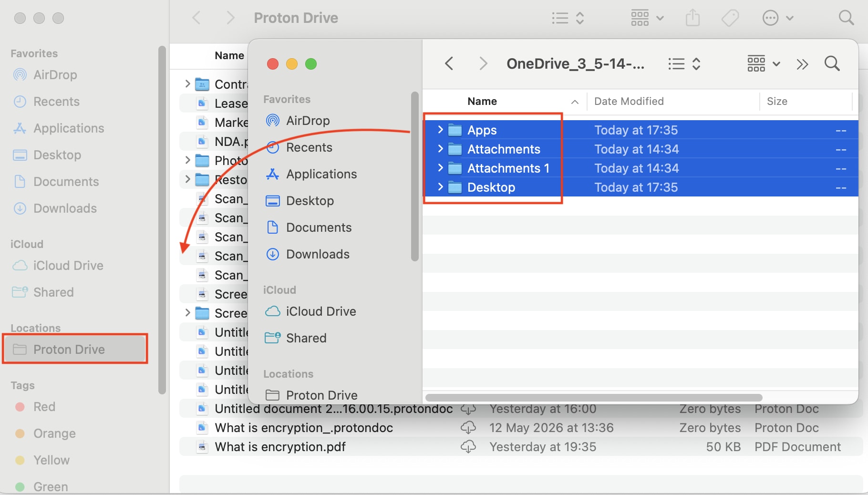Expand the Photo... folder in Proton Drive
This screenshot has height=495, width=868.
click(187, 160)
